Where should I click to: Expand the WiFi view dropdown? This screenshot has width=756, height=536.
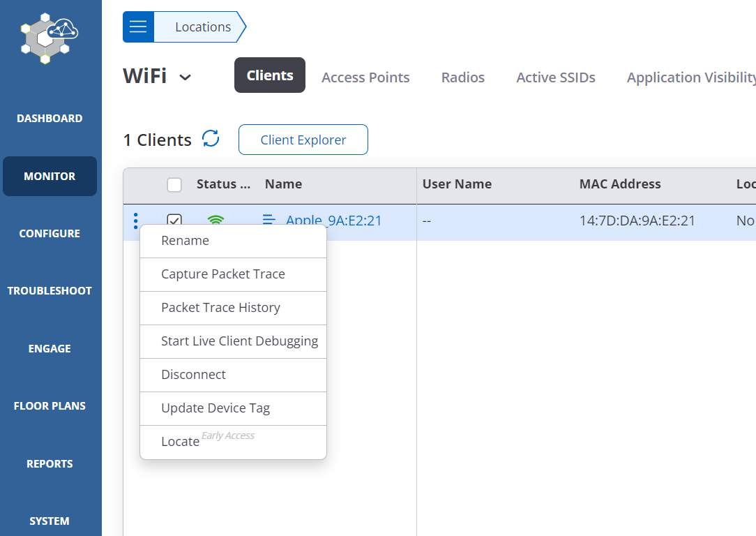[x=184, y=77]
